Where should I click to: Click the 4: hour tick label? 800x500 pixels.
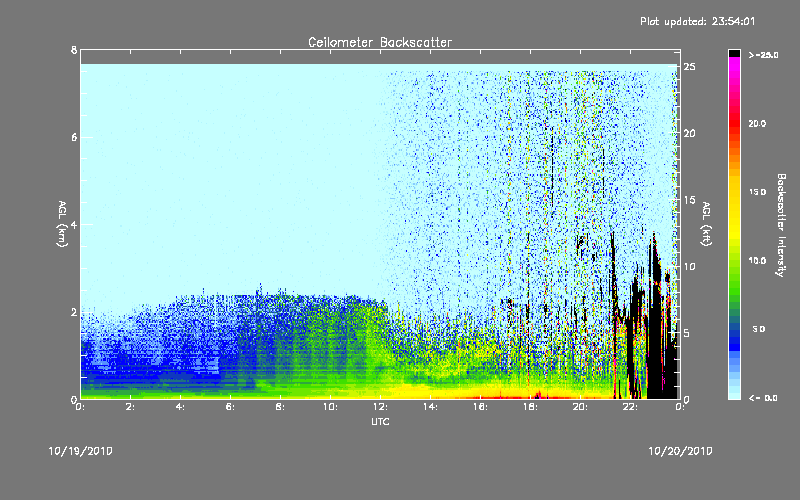pyautogui.click(x=180, y=407)
